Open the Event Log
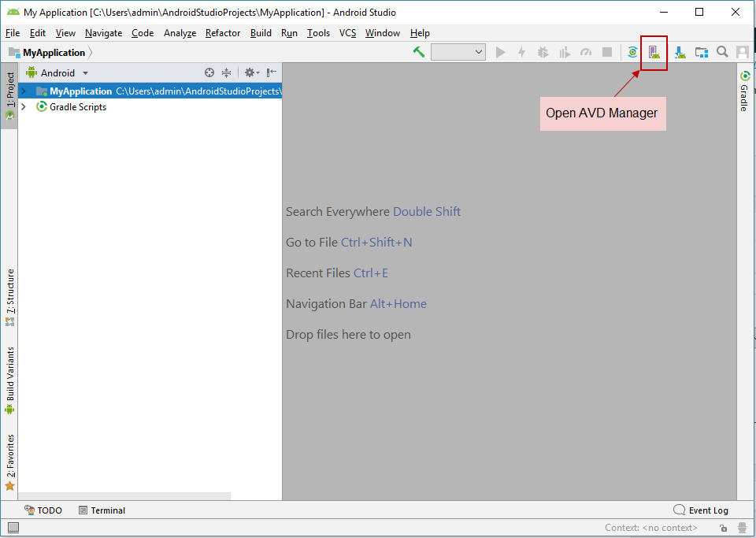The image size is (756, 538). coord(701,510)
